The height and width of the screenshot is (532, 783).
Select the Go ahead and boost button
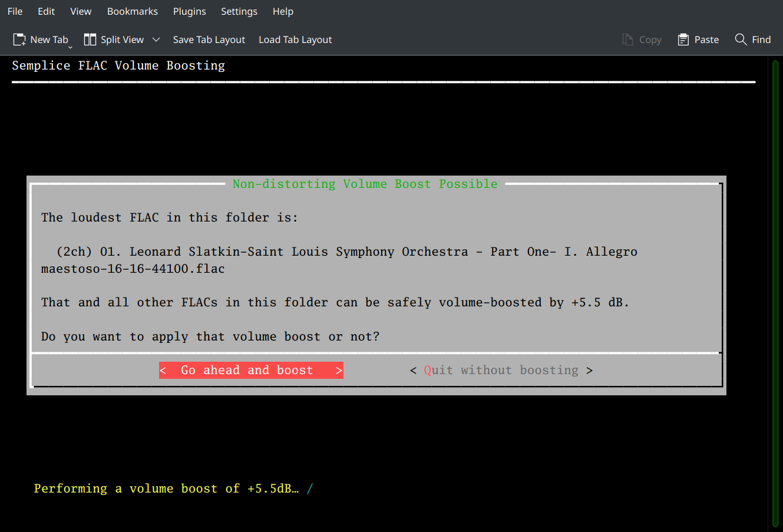[x=250, y=370]
